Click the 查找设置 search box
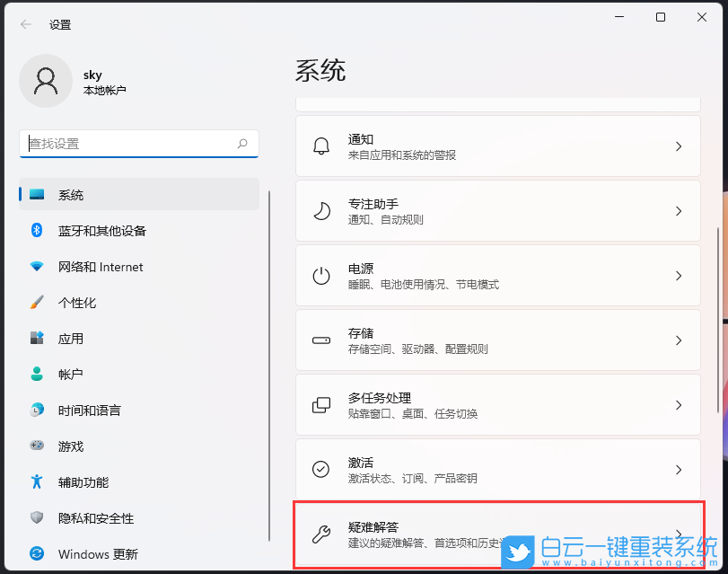728x574 pixels. [x=139, y=144]
